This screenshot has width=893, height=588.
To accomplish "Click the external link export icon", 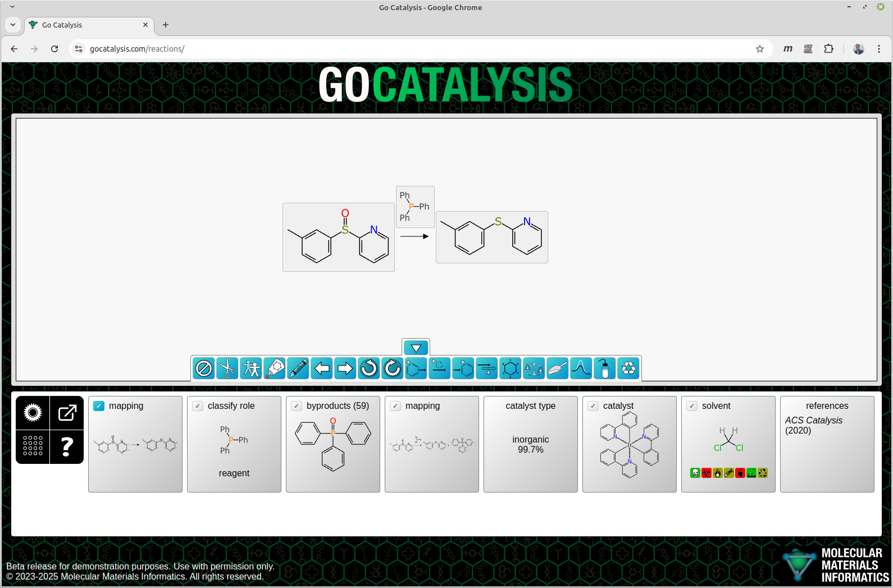I will click(67, 413).
